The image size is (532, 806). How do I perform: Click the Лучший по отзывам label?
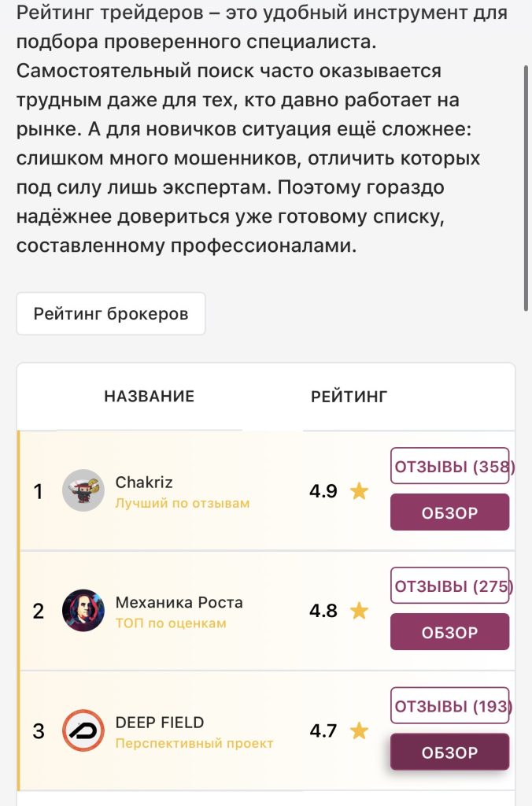pos(183,503)
